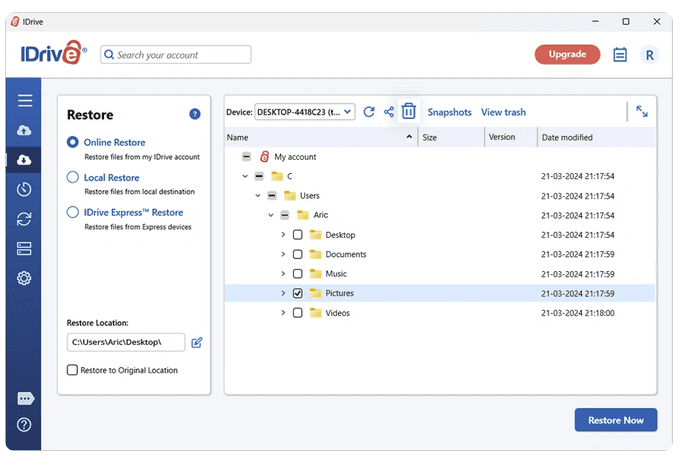The width and height of the screenshot is (684, 466).
Task: Click the Restore help info icon
Action: point(195,114)
